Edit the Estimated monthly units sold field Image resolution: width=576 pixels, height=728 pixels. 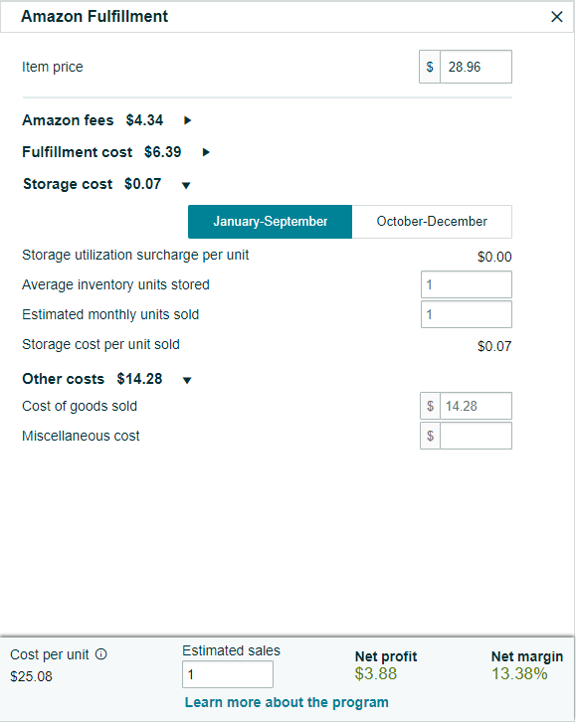(467, 314)
